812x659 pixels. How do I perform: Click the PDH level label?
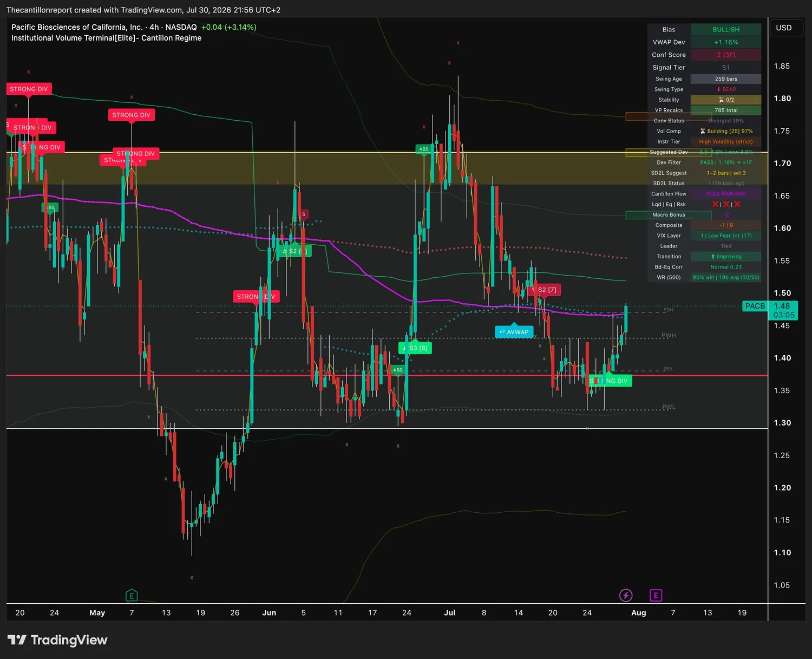coord(669,310)
